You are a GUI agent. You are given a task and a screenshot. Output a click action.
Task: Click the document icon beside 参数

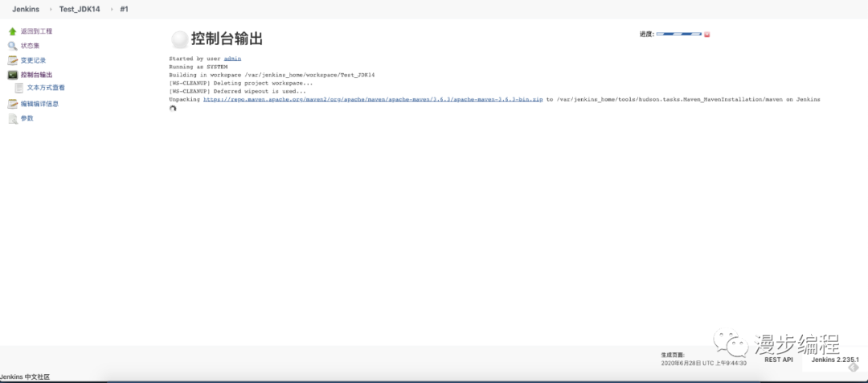[12, 118]
